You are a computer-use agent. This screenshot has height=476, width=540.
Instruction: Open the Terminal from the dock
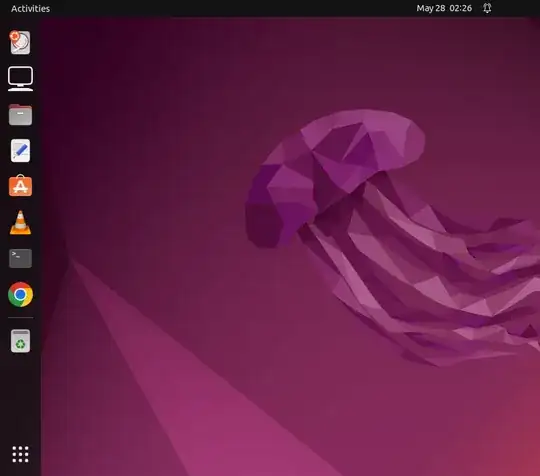[20, 258]
